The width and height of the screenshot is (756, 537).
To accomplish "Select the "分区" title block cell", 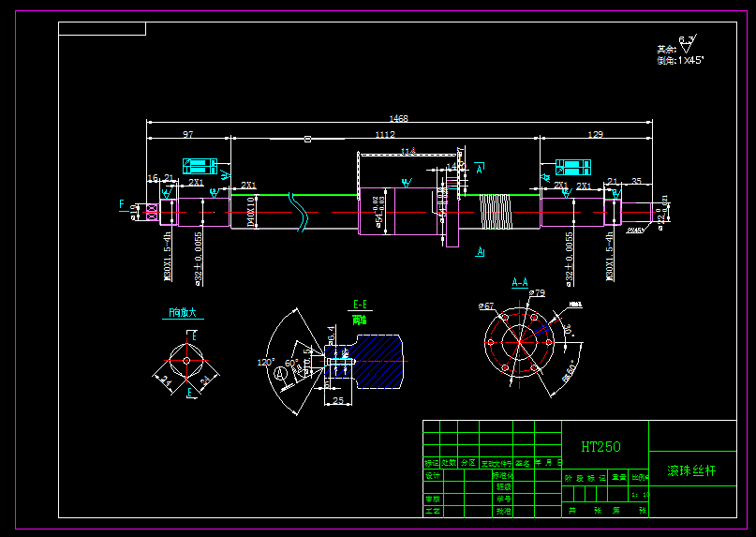I will [468, 463].
